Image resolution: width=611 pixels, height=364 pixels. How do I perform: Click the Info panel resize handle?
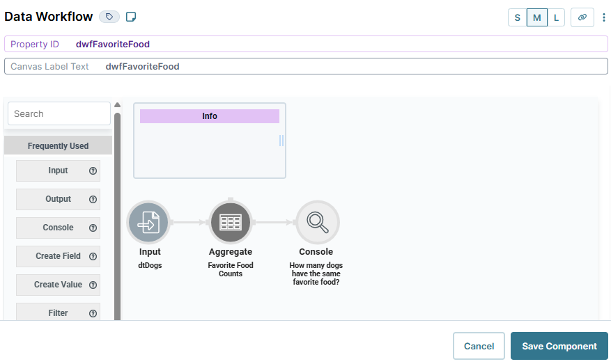point(281,141)
